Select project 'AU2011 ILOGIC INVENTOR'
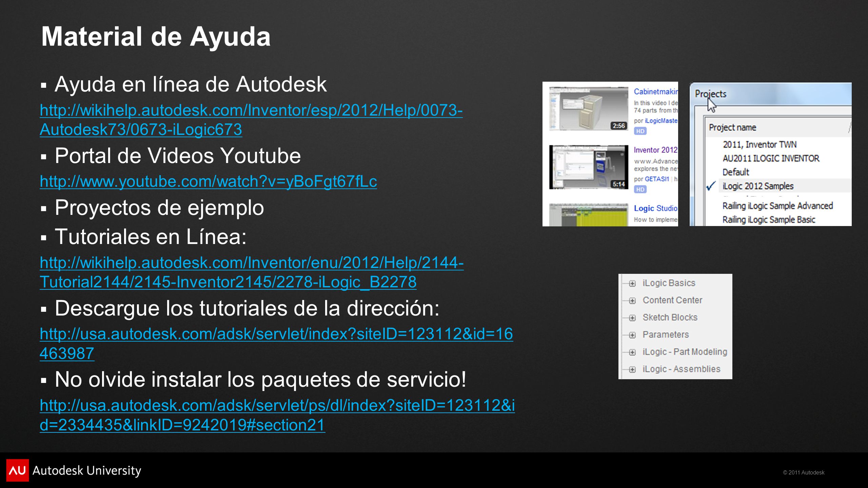The height and width of the screenshot is (488, 868). pos(771,158)
